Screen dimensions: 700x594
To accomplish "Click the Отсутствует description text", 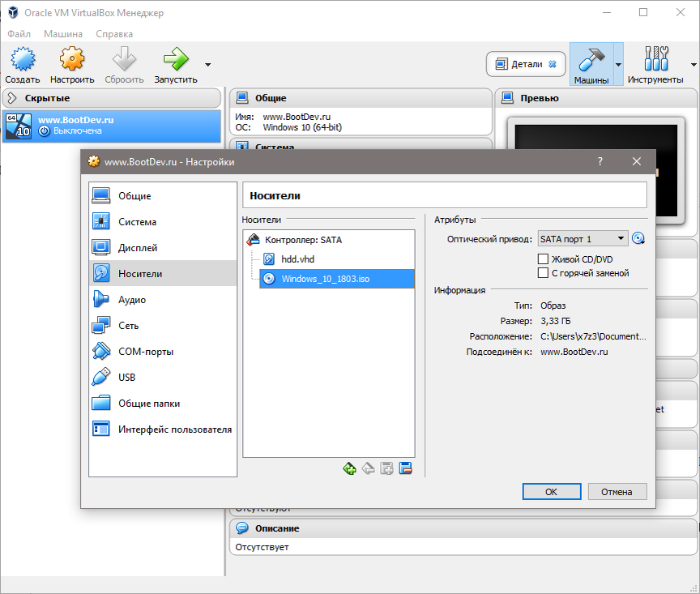I will click(262, 547).
